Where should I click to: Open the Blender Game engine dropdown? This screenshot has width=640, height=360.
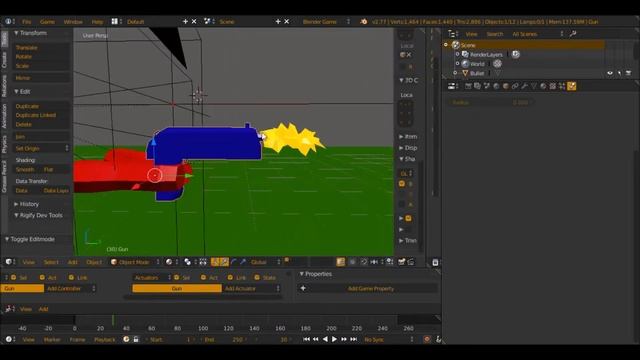coord(326,22)
